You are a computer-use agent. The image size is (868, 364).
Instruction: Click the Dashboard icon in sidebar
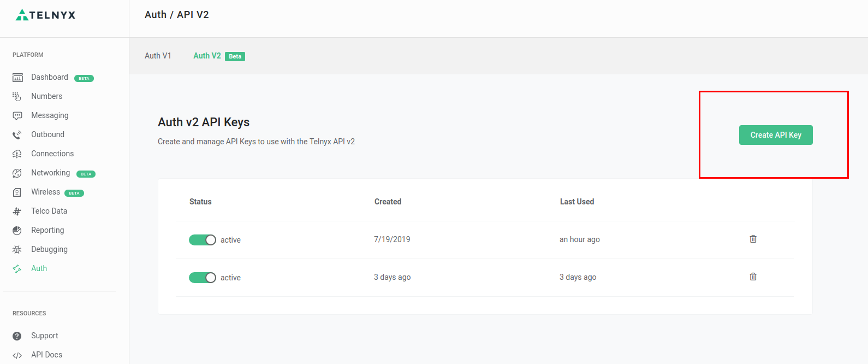pyautogui.click(x=17, y=78)
